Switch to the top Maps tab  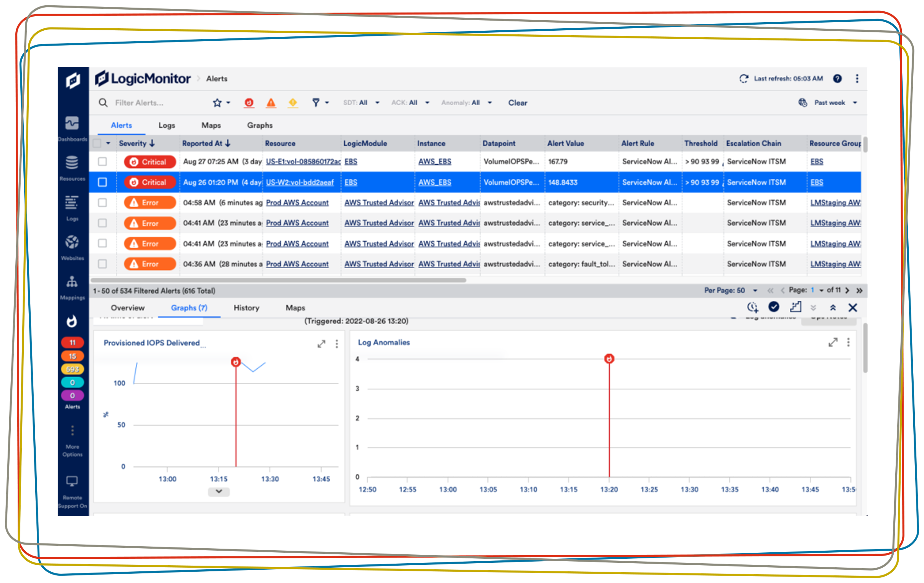[x=211, y=125]
